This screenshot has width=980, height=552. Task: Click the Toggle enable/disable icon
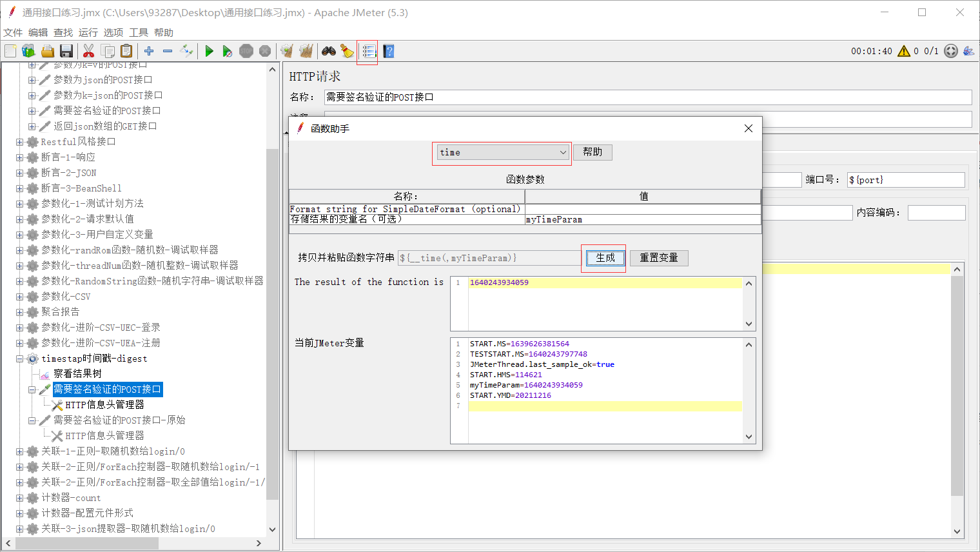coord(186,51)
